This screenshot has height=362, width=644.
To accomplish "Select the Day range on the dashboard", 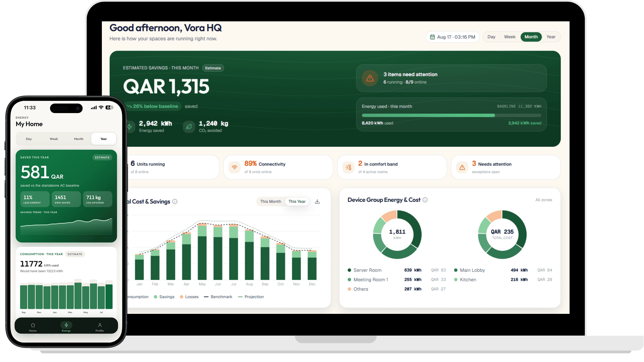I will (491, 37).
